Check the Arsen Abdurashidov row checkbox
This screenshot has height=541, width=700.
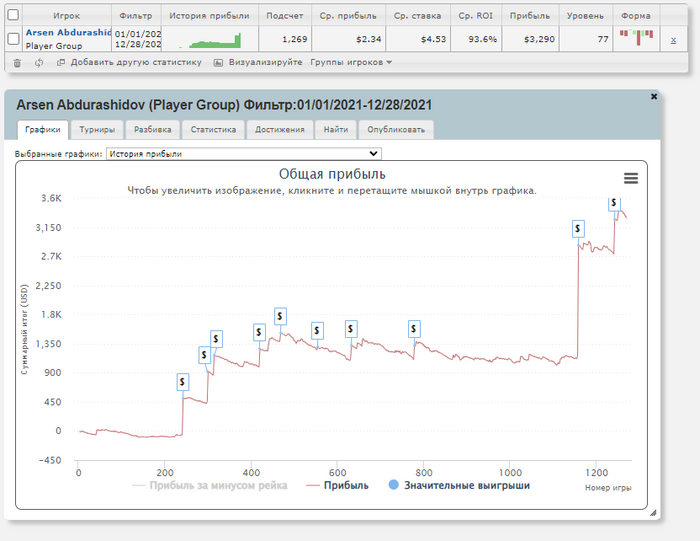(13, 39)
